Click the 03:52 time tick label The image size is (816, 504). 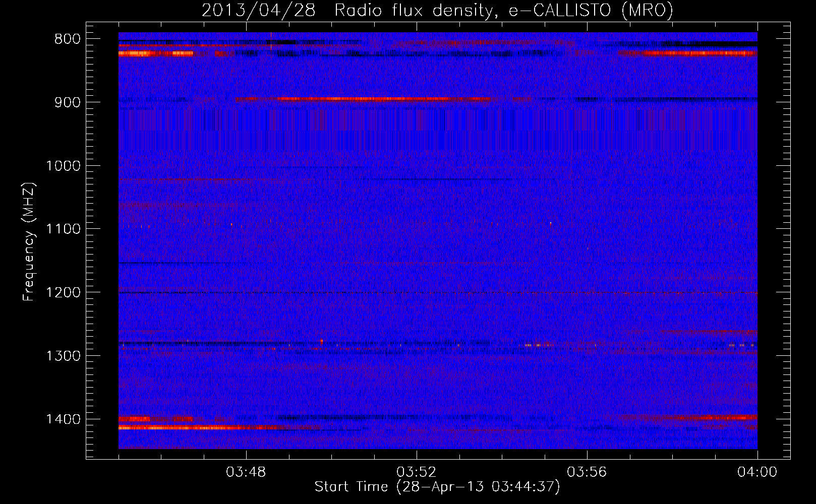(416, 472)
